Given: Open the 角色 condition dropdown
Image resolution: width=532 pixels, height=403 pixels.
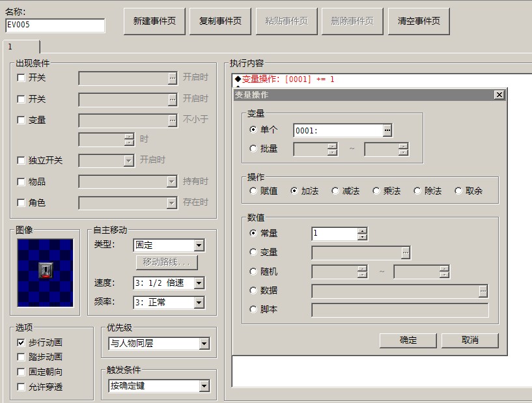Looking at the screenshot, I should point(172,203).
